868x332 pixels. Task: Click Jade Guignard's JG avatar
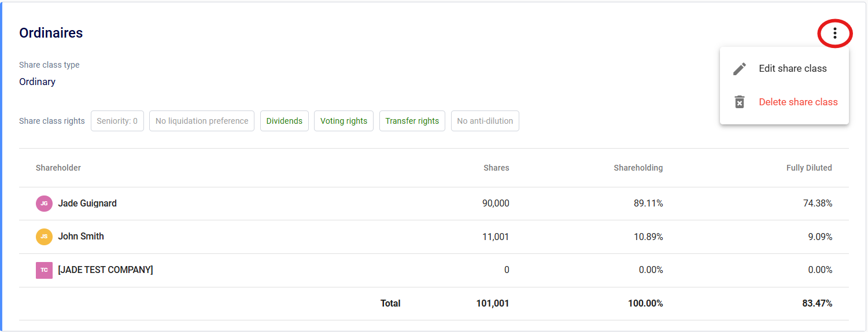[44, 204]
